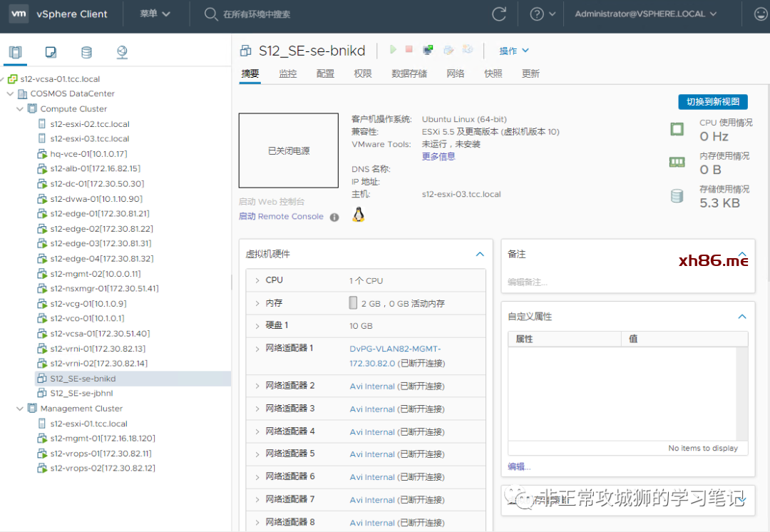Click the Hosts and Clusters view icon

click(x=15, y=52)
